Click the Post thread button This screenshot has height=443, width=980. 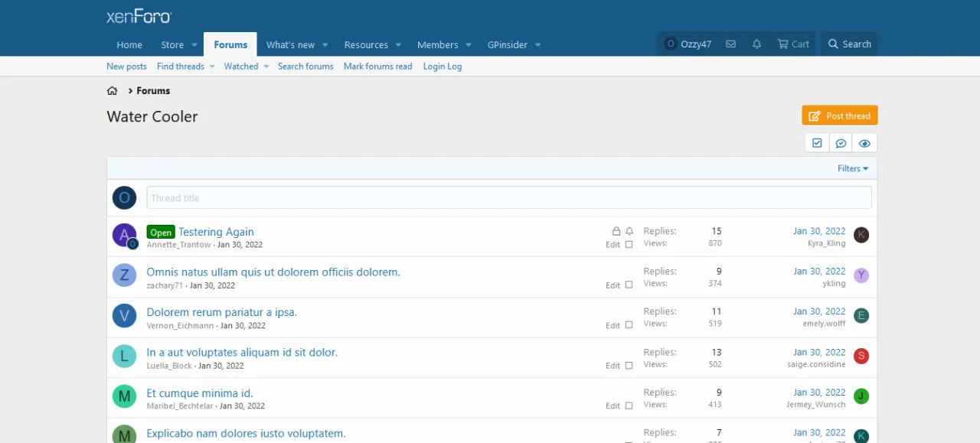840,116
